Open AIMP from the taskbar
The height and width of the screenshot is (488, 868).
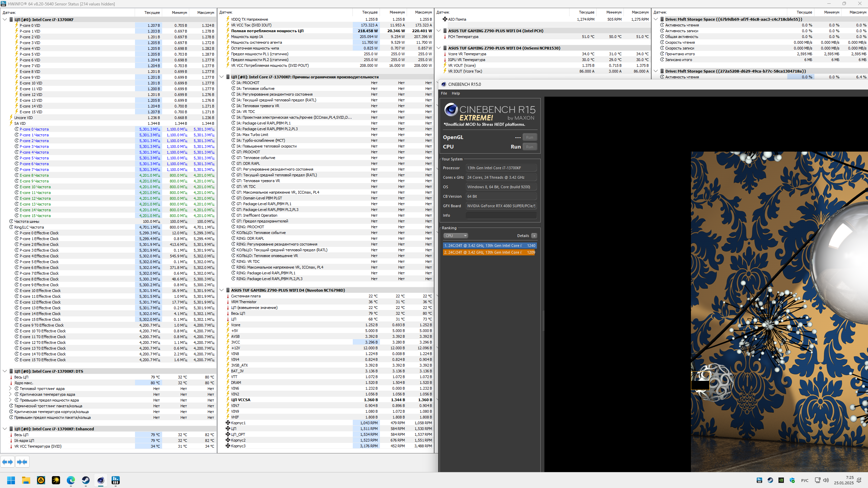41,480
